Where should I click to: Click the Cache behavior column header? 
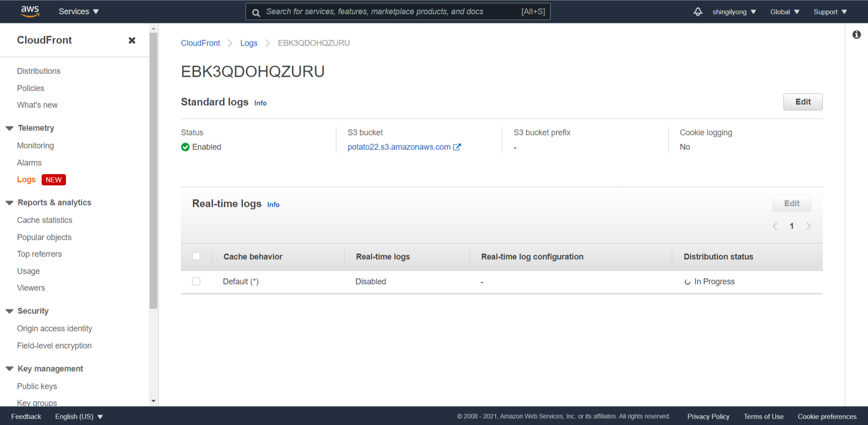point(253,257)
